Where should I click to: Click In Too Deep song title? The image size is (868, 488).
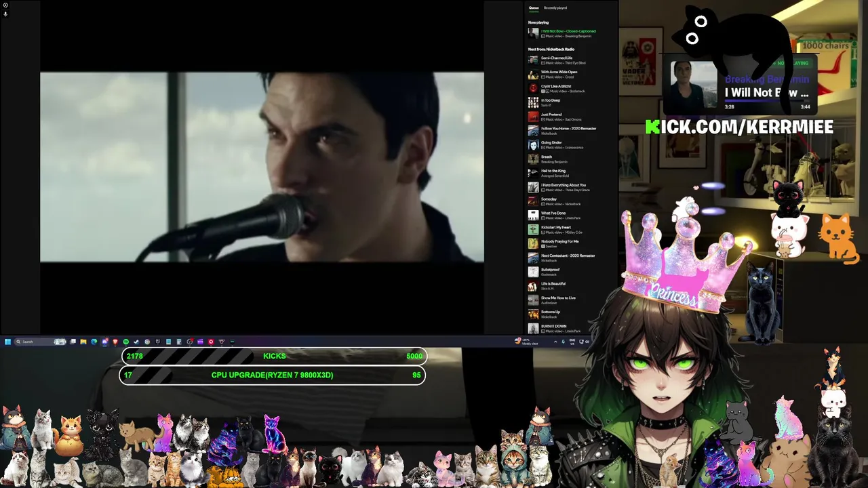point(551,100)
